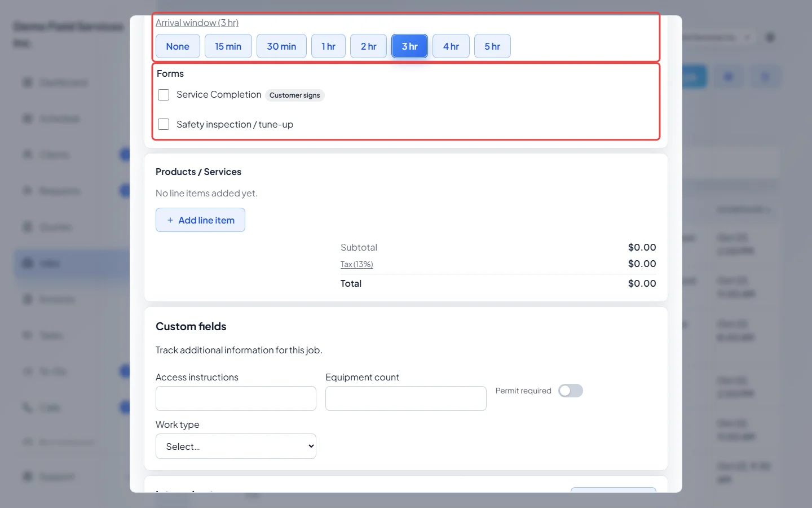Screen dimensions: 812x508
Task: Click the Total amount $0.00
Action: (642, 283)
